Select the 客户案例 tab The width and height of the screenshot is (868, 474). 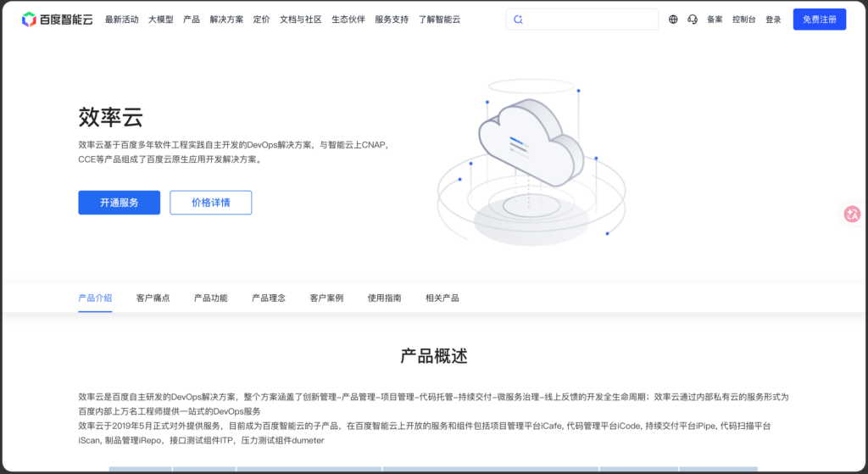(326, 298)
